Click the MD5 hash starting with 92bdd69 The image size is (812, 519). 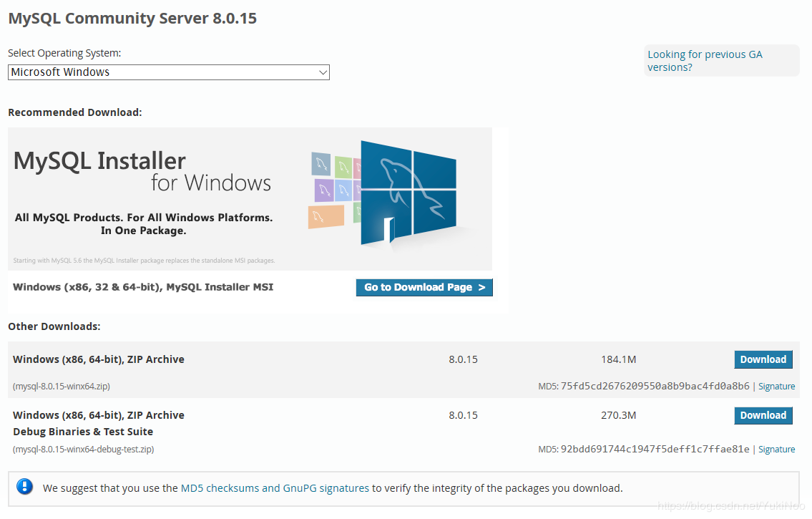[x=655, y=449]
